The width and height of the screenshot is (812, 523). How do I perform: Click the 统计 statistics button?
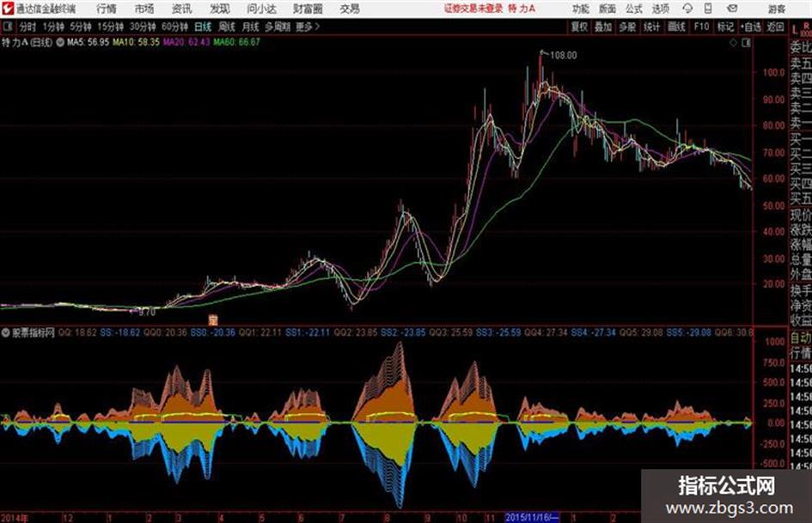651,27
